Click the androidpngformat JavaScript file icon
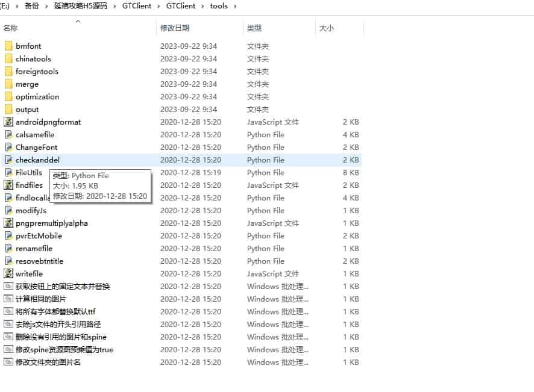This screenshot has height=392, width=534. [8, 122]
